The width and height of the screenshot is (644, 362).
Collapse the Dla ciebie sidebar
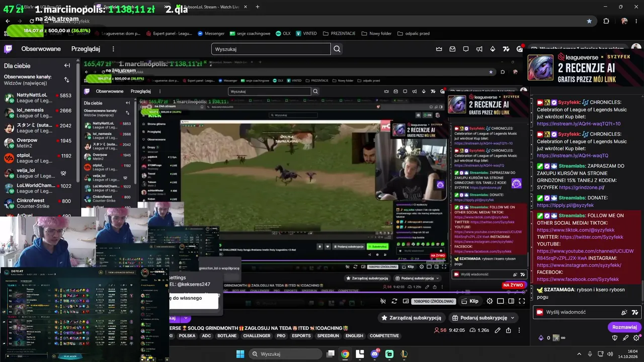pyautogui.click(x=67, y=65)
